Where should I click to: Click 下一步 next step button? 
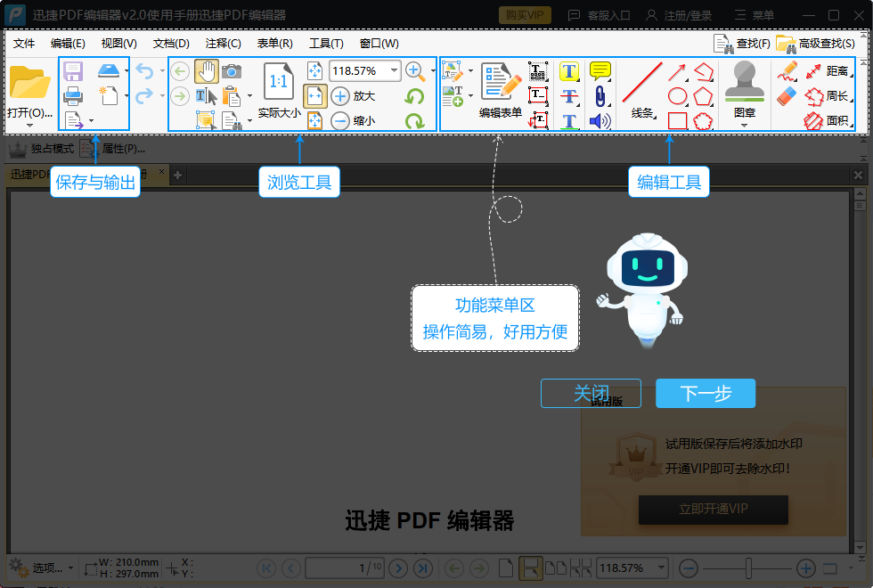point(706,394)
